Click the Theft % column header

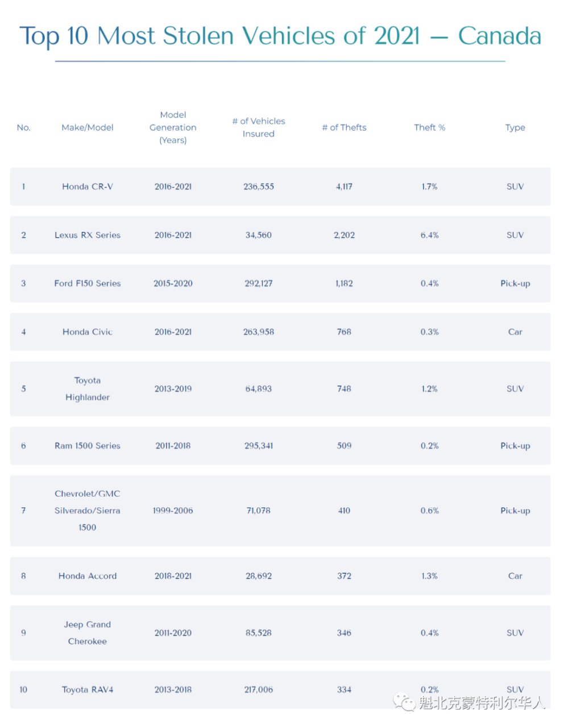pos(430,127)
